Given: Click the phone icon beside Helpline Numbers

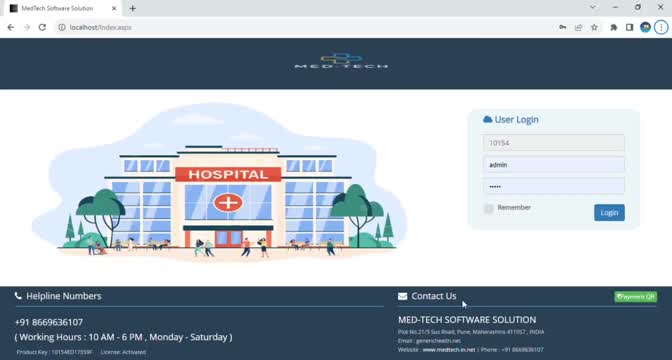Looking at the screenshot, I should coord(18,296).
